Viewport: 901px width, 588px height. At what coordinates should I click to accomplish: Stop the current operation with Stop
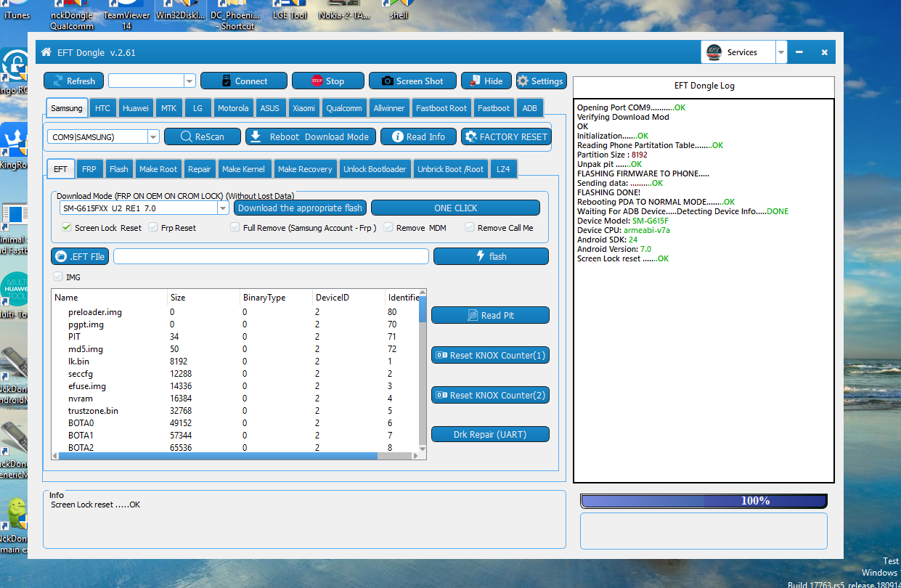coord(327,81)
